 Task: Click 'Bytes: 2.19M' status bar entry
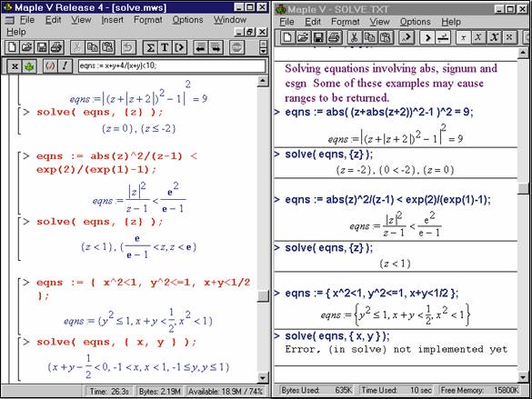click(x=159, y=391)
